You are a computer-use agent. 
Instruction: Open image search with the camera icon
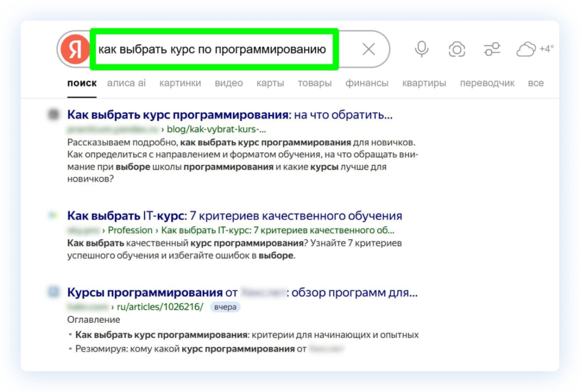(x=457, y=49)
